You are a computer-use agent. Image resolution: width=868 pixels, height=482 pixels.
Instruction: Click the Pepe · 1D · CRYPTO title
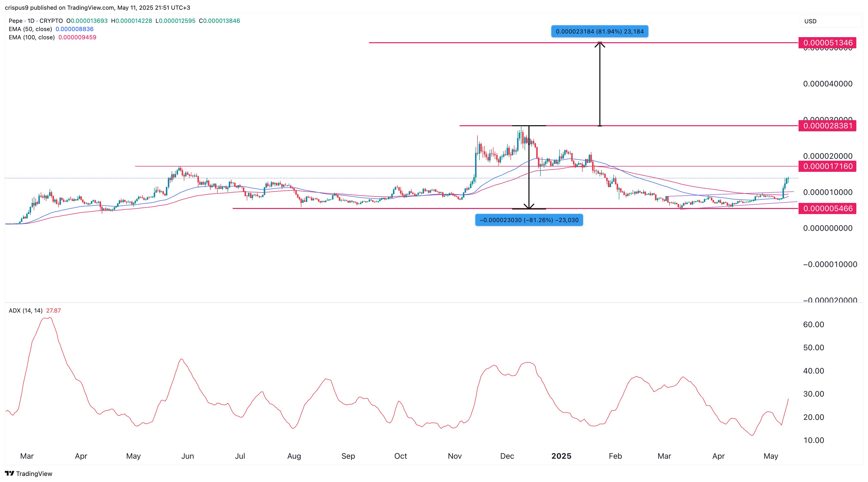coord(36,21)
